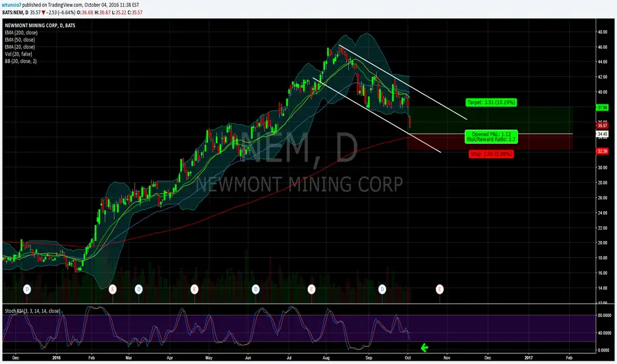Select the EMA (200, close) indicator label
The width and height of the screenshot is (617, 364).
(x=21, y=32)
